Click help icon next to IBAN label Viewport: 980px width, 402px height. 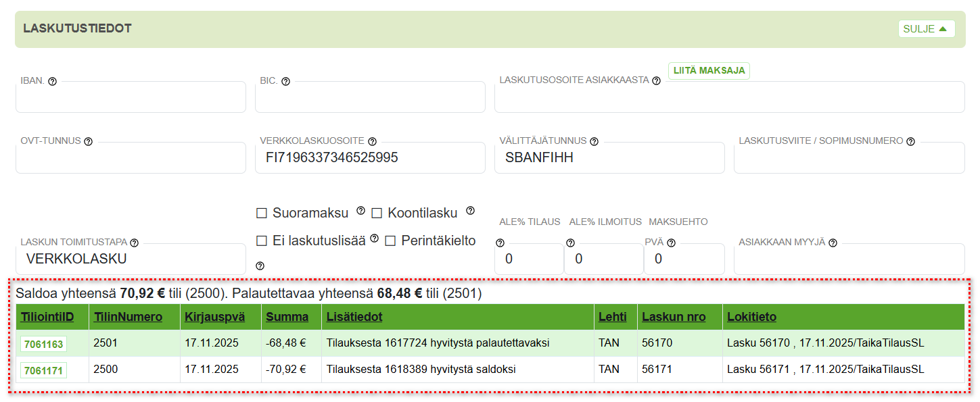[53, 81]
